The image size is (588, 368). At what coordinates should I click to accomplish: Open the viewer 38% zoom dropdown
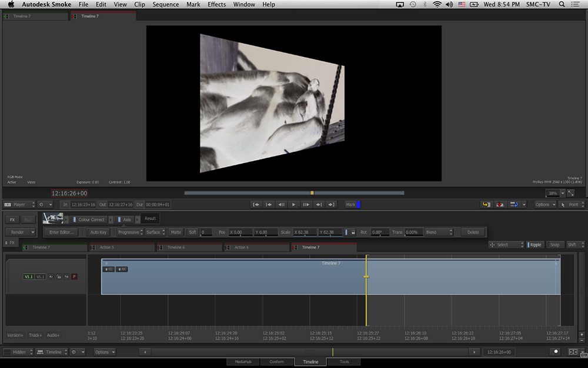(562, 193)
